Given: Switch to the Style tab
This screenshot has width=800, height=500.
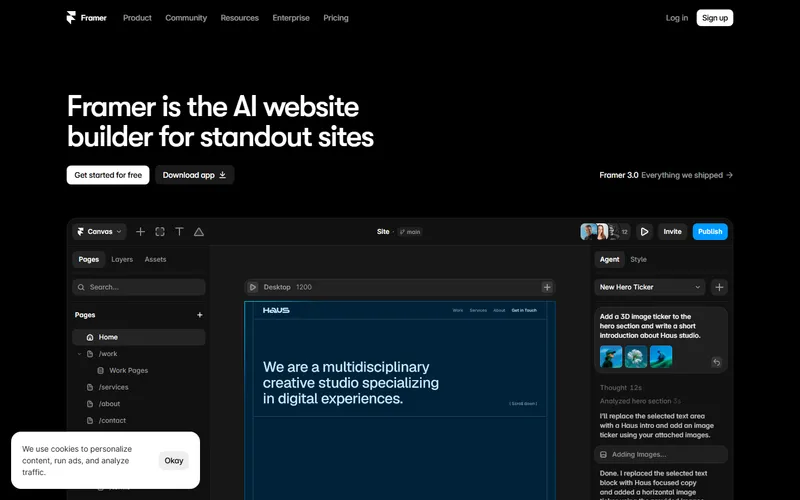Looking at the screenshot, I should 638,259.
